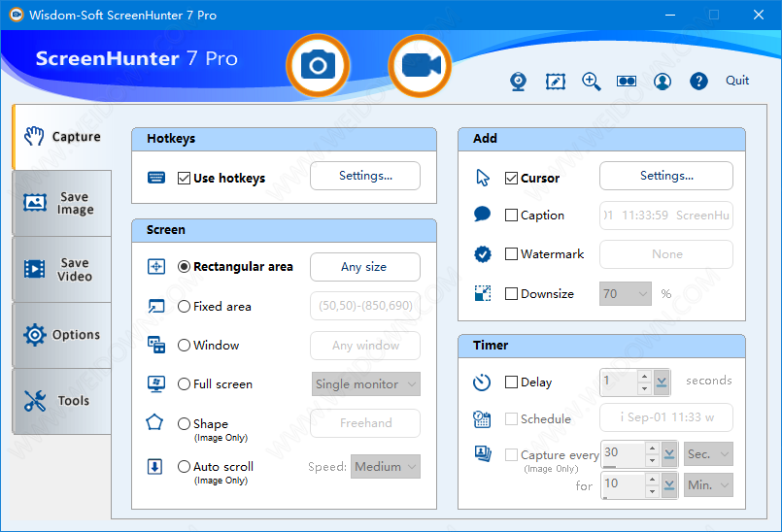The image size is (782, 532).
Task: Click the Schedule calendar icon
Action: point(482,419)
